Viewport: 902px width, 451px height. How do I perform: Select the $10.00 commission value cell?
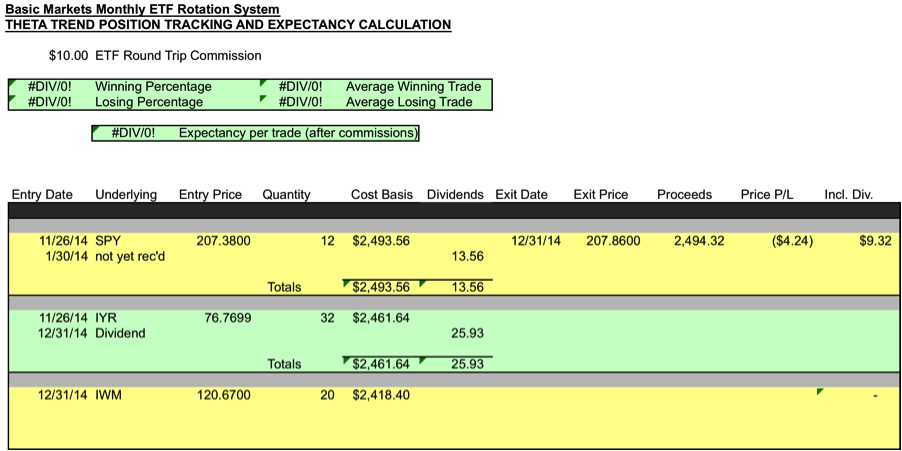[x=68, y=56]
